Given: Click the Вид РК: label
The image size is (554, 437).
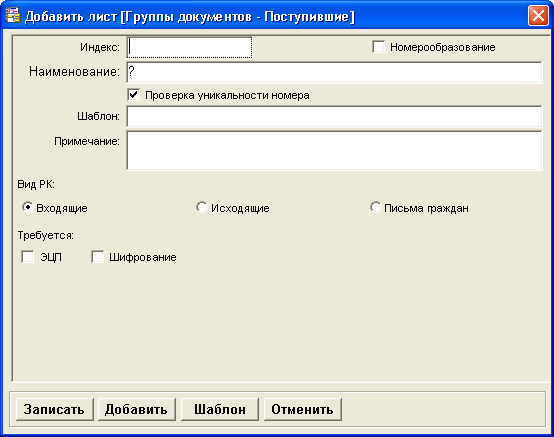Looking at the screenshot, I should [36, 184].
